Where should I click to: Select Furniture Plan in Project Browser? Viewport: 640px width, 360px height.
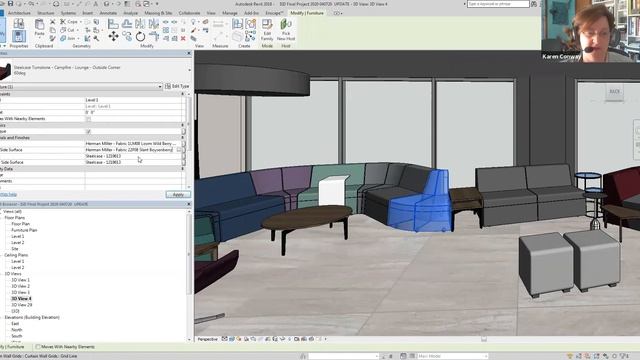click(24, 230)
